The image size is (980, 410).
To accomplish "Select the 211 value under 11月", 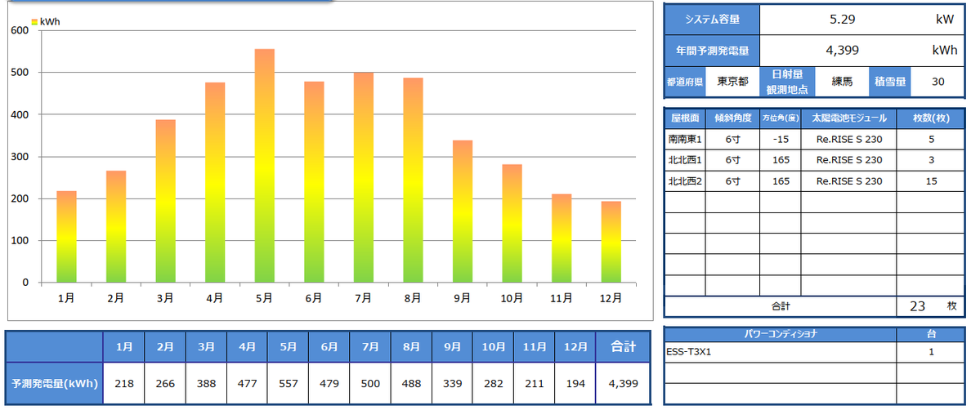I will pos(535,383).
